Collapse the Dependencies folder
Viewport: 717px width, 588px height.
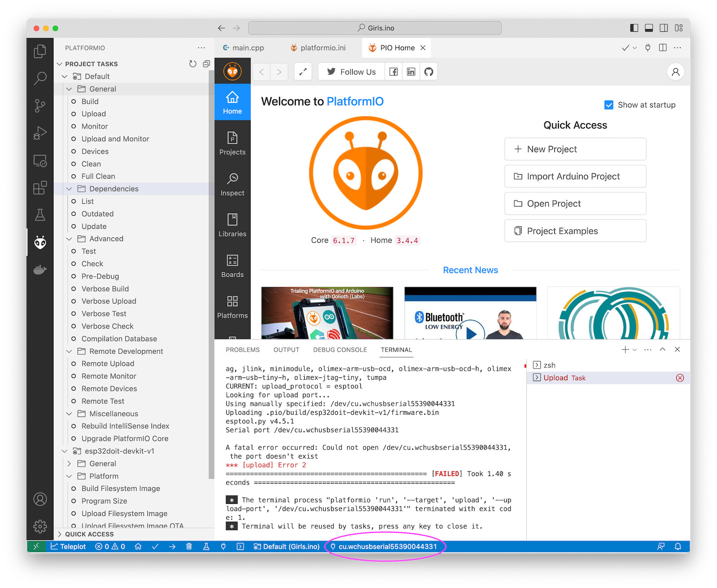[69, 189]
